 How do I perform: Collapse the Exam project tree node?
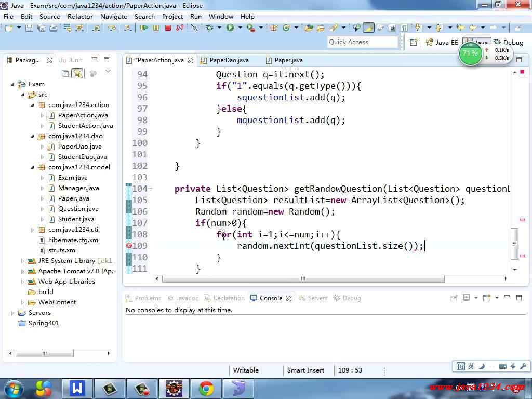pos(12,84)
